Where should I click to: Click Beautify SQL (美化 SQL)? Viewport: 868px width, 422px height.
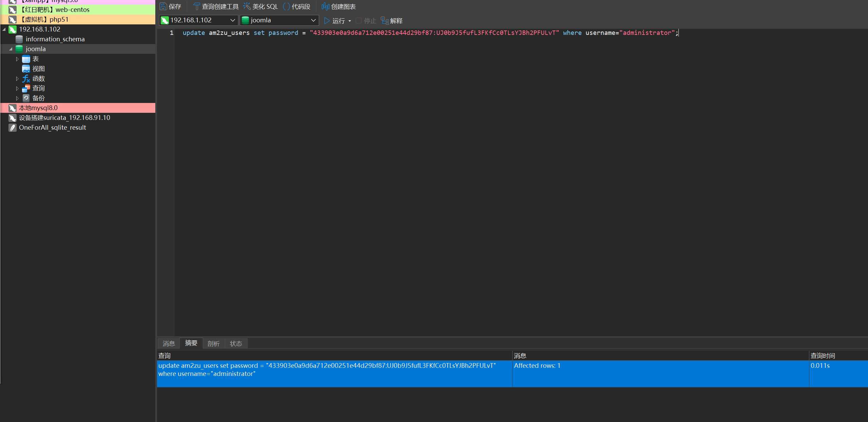point(260,6)
